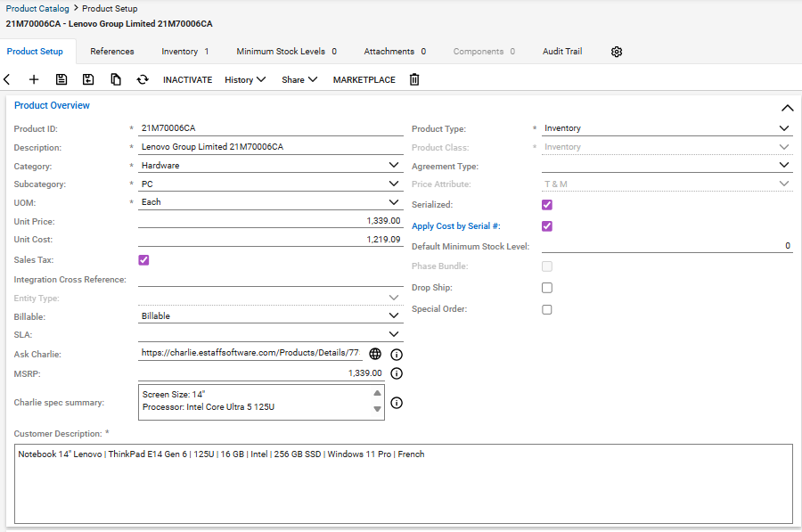The width and height of the screenshot is (802, 532).
Task: Save the product with the first disk icon
Action: [61, 79]
